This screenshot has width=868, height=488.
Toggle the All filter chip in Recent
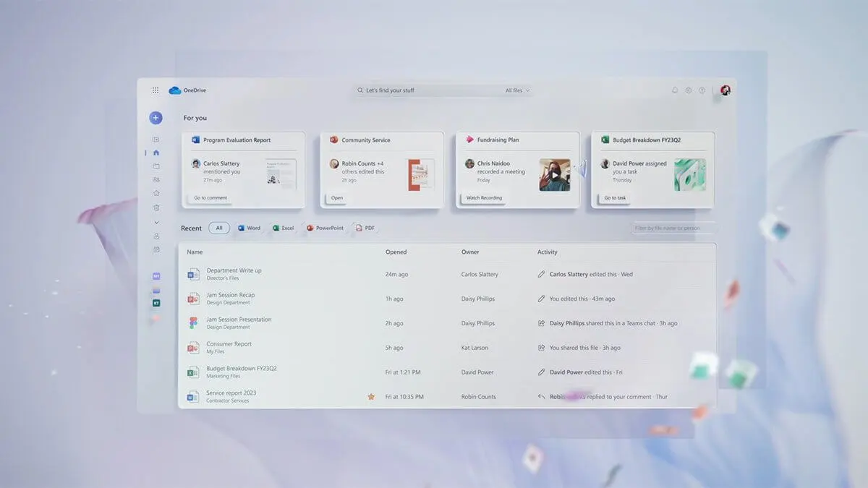pyautogui.click(x=219, y=227)
